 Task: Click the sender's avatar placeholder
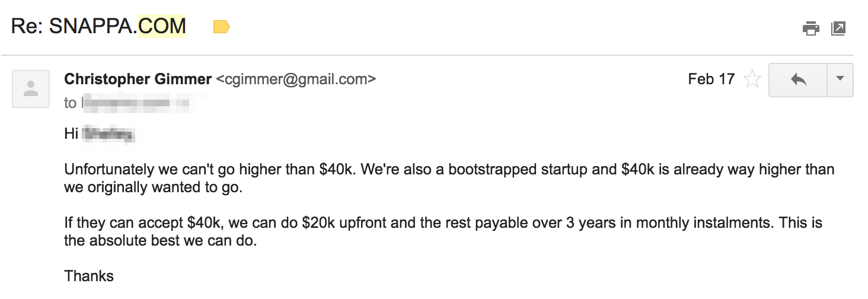(x=31, y=89)
